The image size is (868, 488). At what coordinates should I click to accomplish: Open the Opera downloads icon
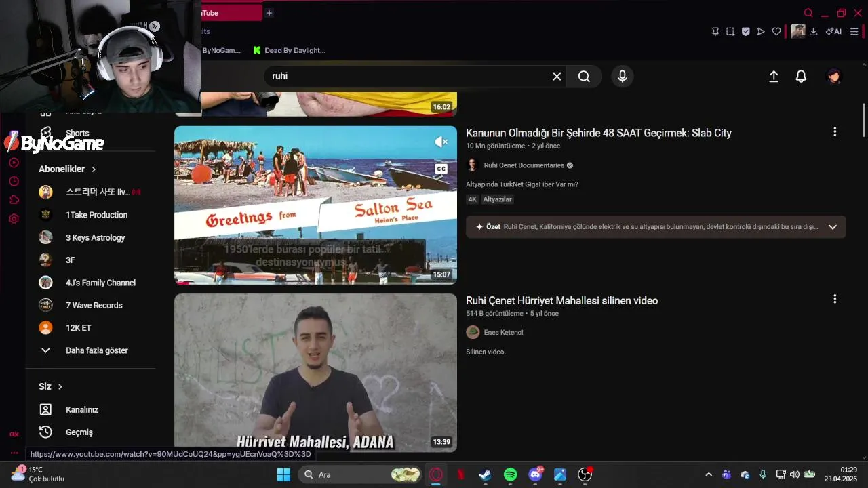pyautogui.click(x=814, y=31)
